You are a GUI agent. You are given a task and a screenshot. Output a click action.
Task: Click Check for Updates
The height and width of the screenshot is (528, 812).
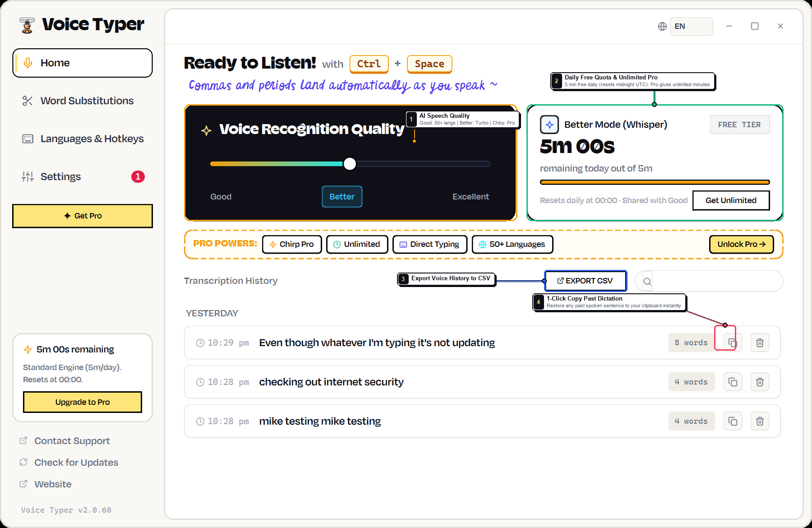69,463
